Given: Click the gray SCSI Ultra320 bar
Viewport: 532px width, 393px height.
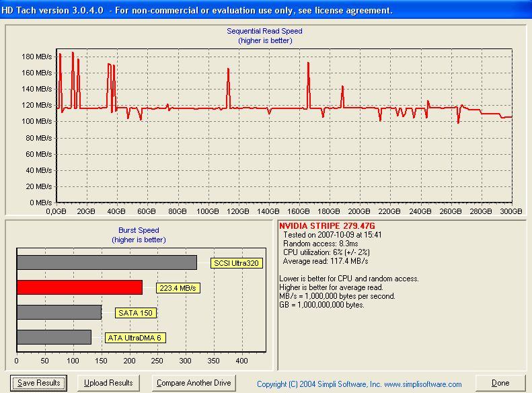Looking at the screenshot, I should [x=107, y=262].
